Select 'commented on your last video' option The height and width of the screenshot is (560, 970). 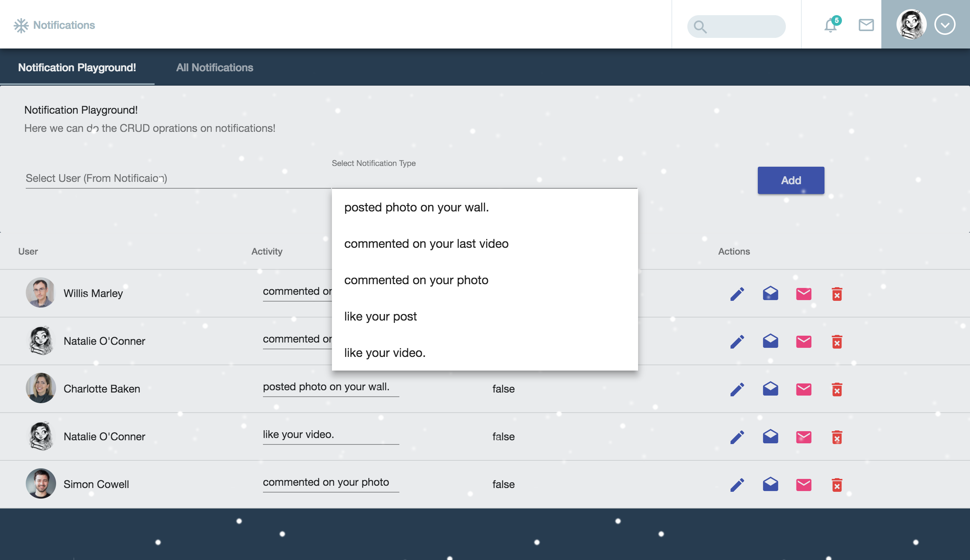(426, 244)
